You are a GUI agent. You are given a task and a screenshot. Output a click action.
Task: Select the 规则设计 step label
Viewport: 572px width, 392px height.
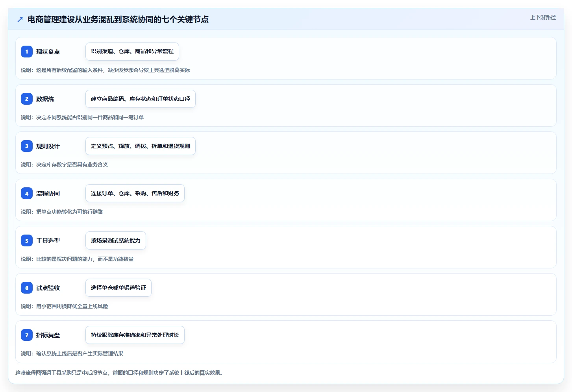point(48,146)
